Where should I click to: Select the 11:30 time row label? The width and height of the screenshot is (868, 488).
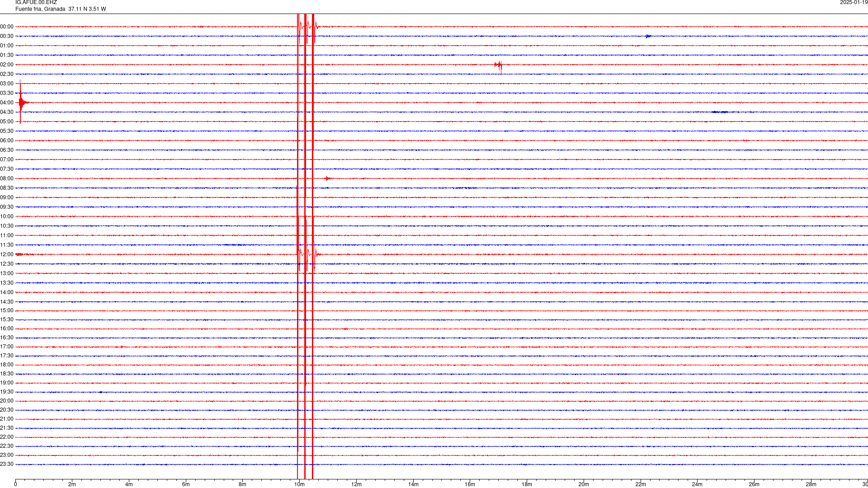(7, 245)
